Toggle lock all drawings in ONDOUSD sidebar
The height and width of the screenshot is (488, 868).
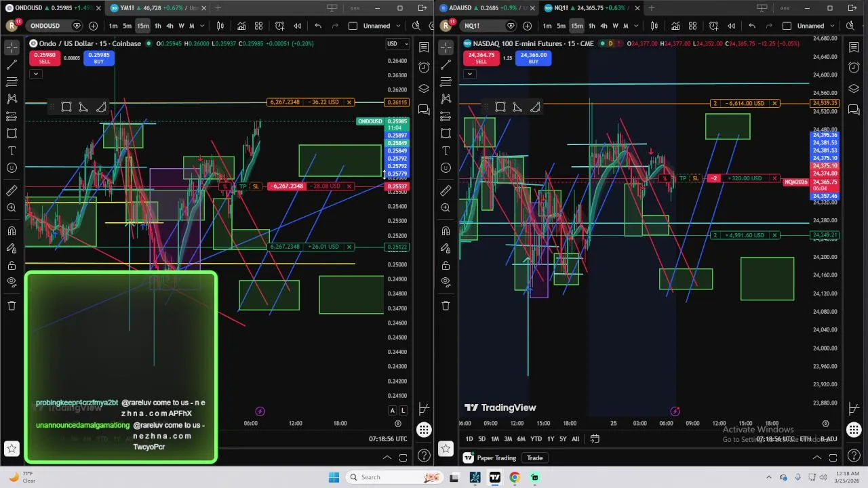point(12,265)
